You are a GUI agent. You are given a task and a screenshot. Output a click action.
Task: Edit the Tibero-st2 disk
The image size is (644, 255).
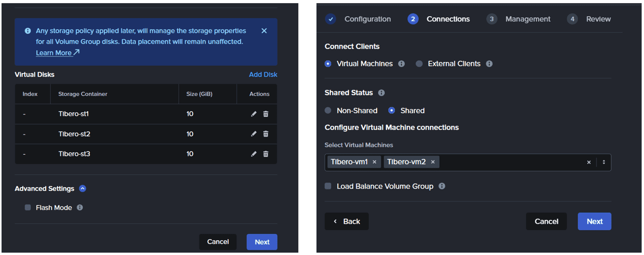[x=254, y=134]
